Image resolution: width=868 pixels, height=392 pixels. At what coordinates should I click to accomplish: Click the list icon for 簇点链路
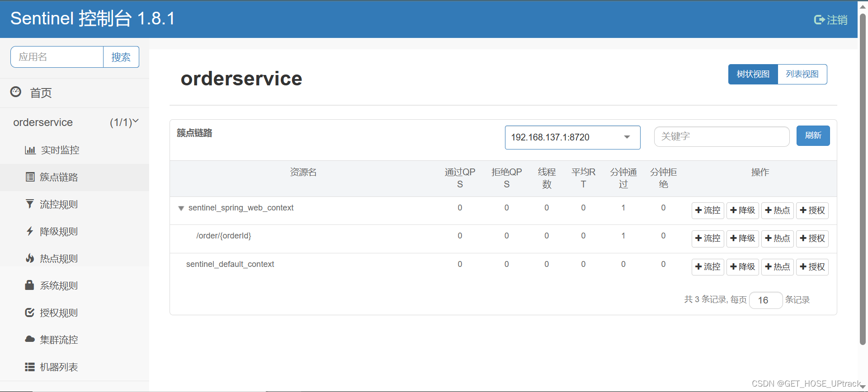coord(30,177)
